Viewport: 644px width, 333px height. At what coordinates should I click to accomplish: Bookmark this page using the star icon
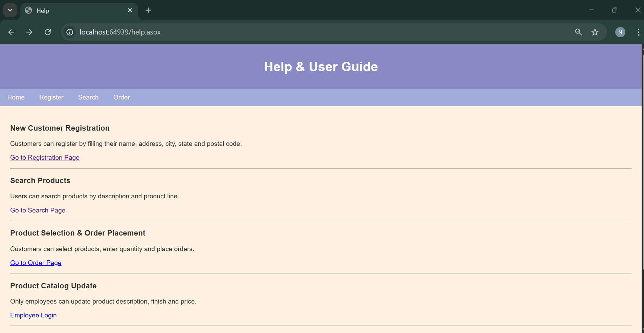tap(595, 32)
